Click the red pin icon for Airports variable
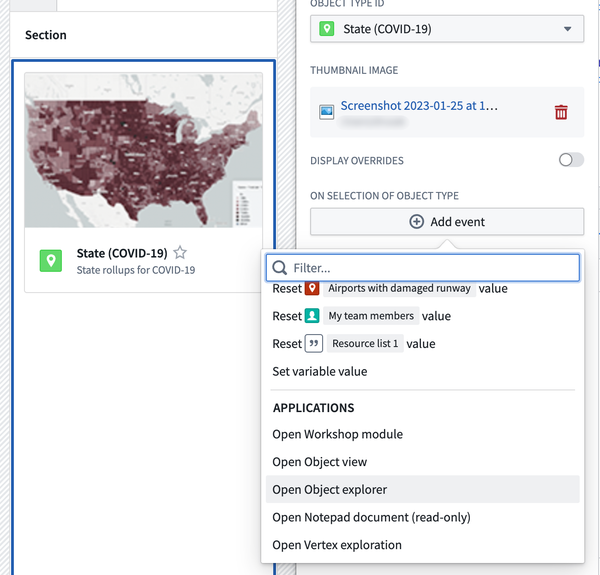Image resolution: width=600 pixels, height=575 pixels. point(312,288)
